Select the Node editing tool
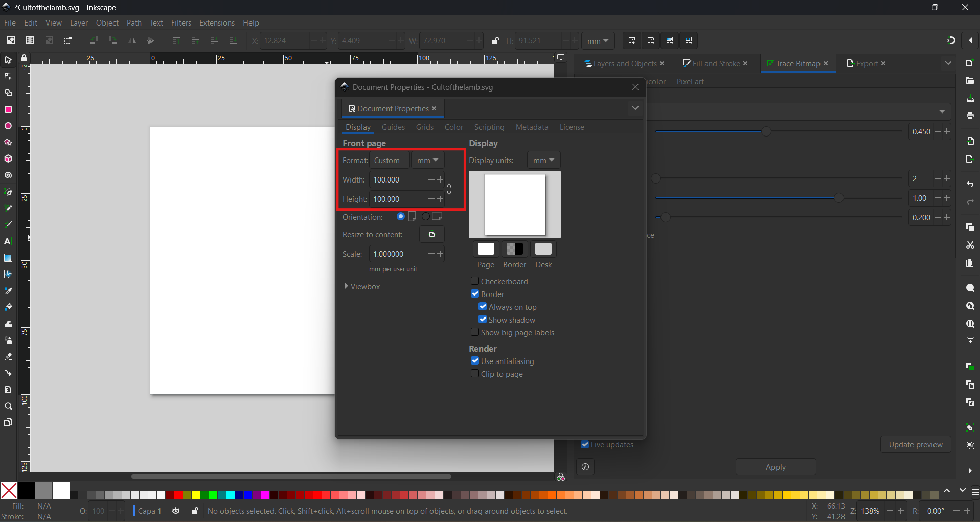Image resolution: width=980 pixels, height=522 pixels. 8,77
